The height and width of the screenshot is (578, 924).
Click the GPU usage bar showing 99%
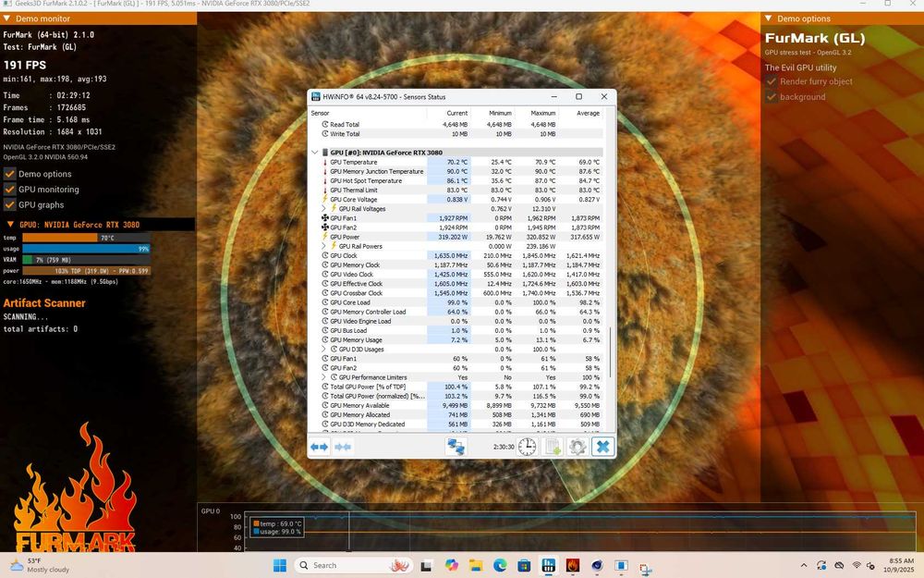(x=86, y=249)
